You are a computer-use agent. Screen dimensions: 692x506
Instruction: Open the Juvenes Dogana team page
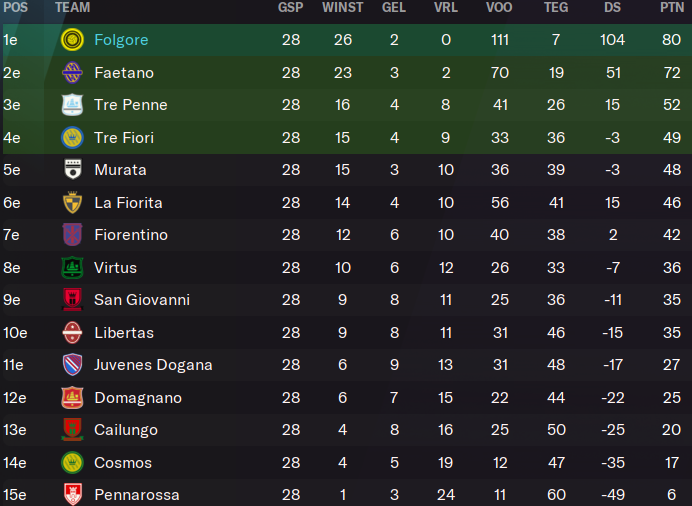[x=153, y=365]
